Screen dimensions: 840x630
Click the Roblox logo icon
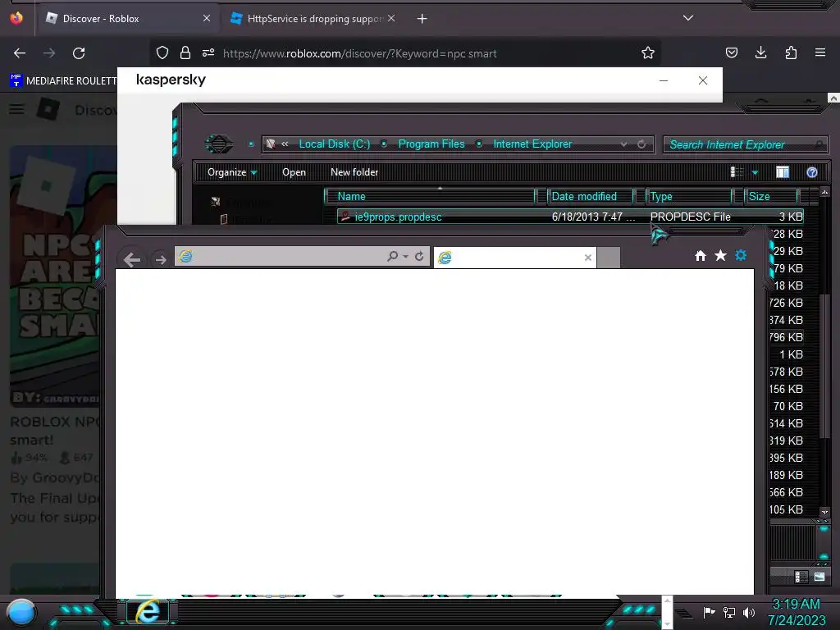[48, 109]
